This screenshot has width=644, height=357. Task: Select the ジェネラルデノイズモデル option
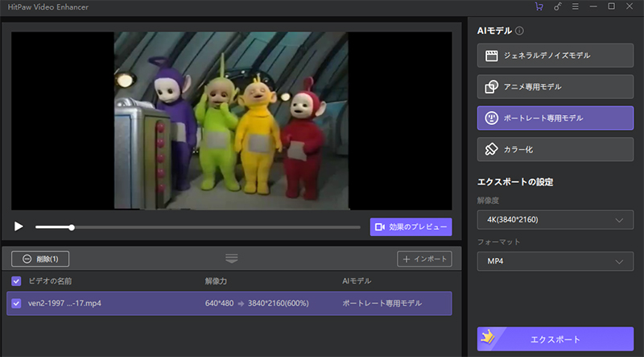(x=555, y=56)
